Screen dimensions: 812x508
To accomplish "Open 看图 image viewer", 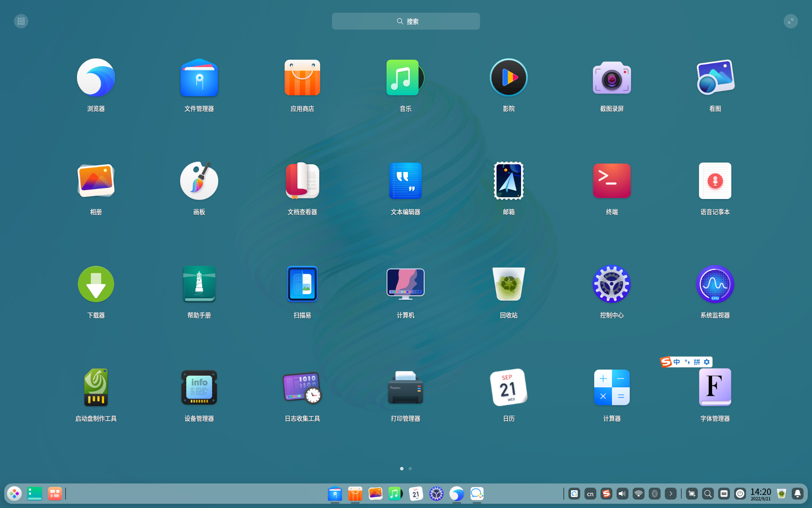I will click(715, 77).
